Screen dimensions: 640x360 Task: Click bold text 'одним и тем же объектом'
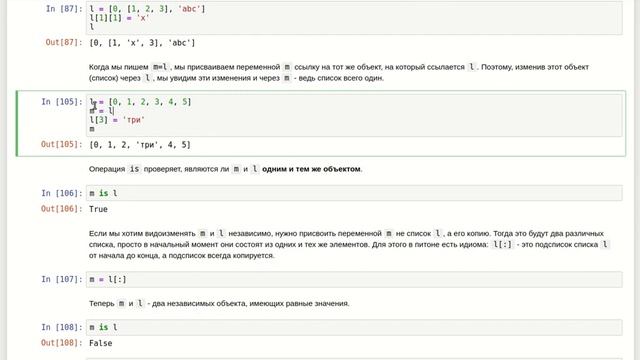coord(311,169)
